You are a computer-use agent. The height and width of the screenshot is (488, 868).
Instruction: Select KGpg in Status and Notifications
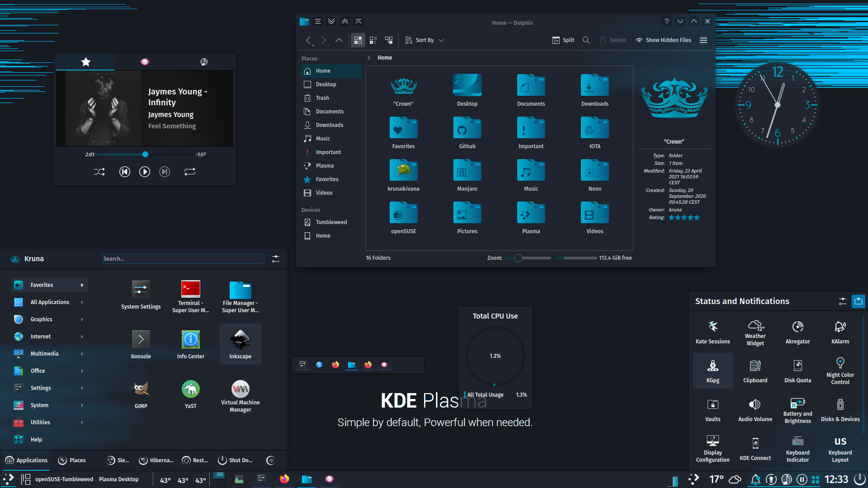click(712, 371)
